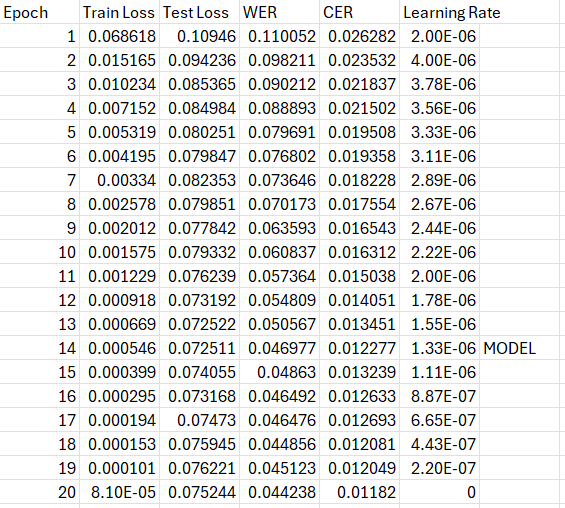Click WER cell 0.04863
This screenshot has width=565, height=508.
279,372
